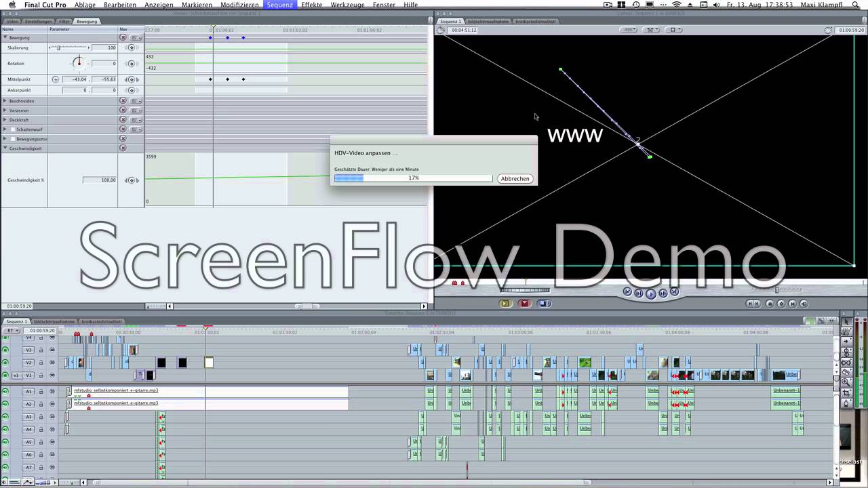Switch to the Filter tab in Viewer

click(x=64, y=21)
